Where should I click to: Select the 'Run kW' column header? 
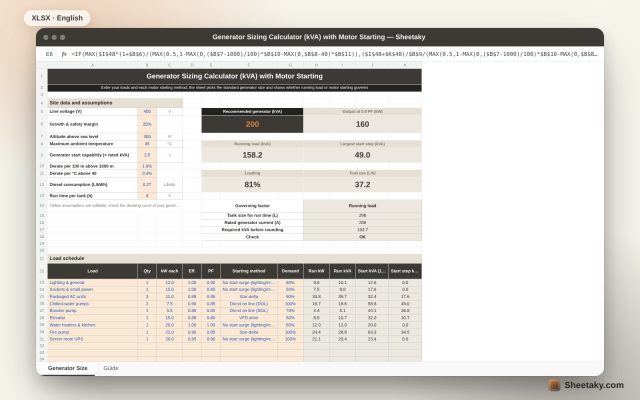click(x=316, y=271)
